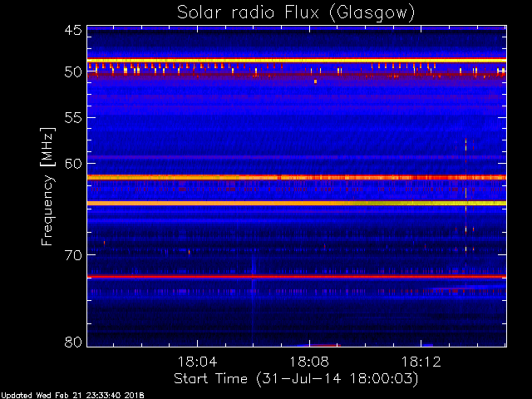Click the '18:12' time tick label
The height and width of the screenshot is (399, 532).
pos(421,362)
